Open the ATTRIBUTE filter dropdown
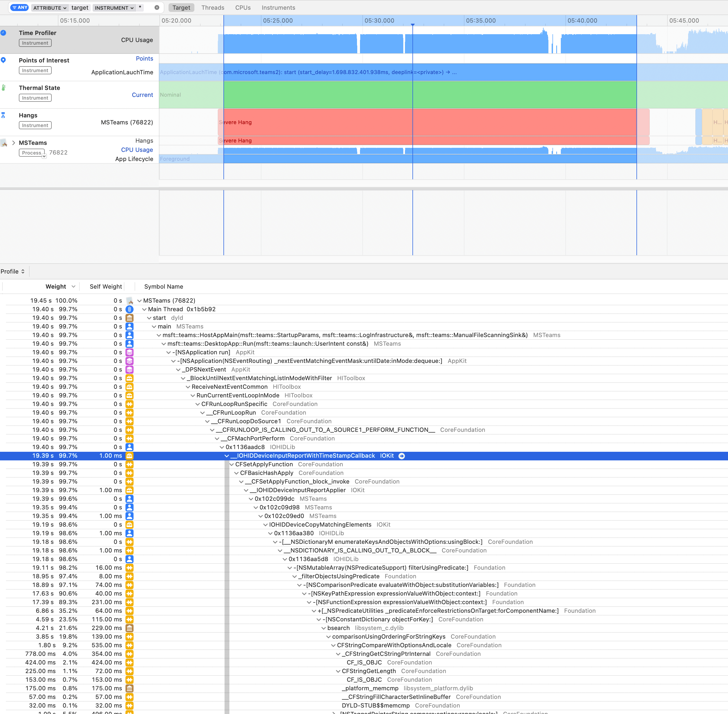Image resolution: width=728 pixels, height=714 pixels. (50, 8)
